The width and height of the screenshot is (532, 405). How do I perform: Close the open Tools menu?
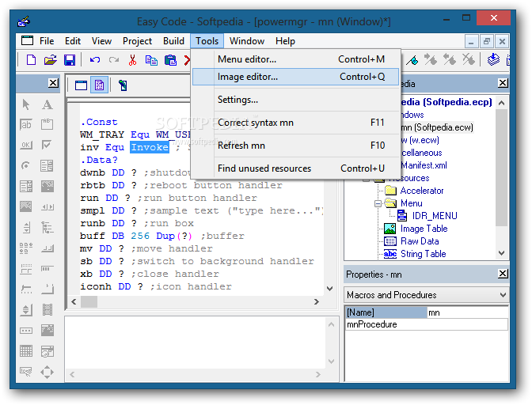(207, 41)
